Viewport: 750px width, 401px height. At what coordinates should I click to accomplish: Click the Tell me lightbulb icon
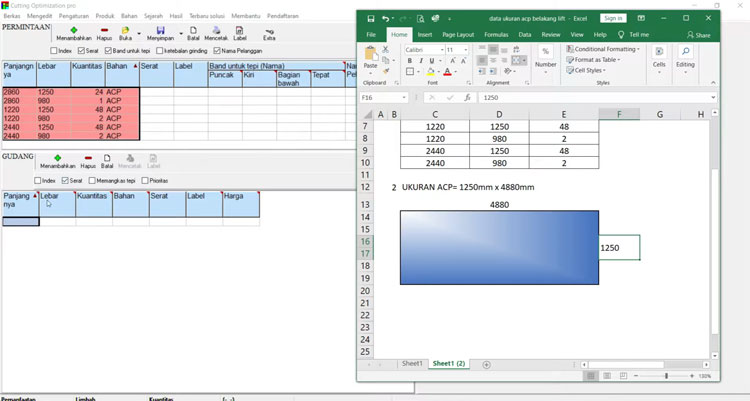tap(621, 34)
